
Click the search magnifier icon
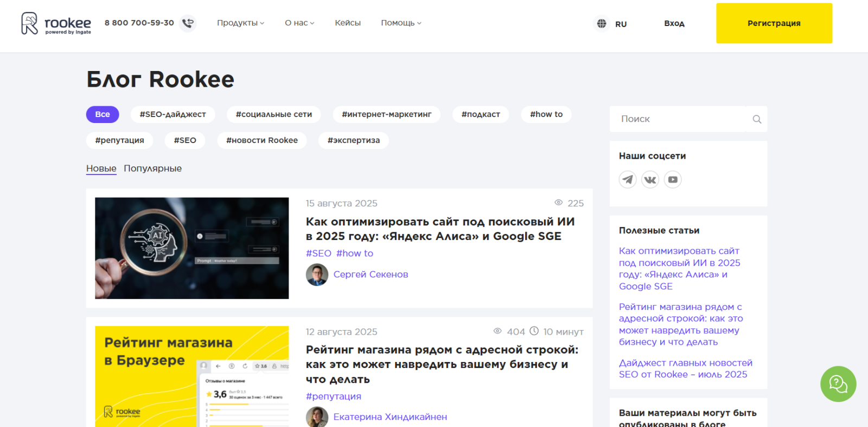click(x=757, y=119)
